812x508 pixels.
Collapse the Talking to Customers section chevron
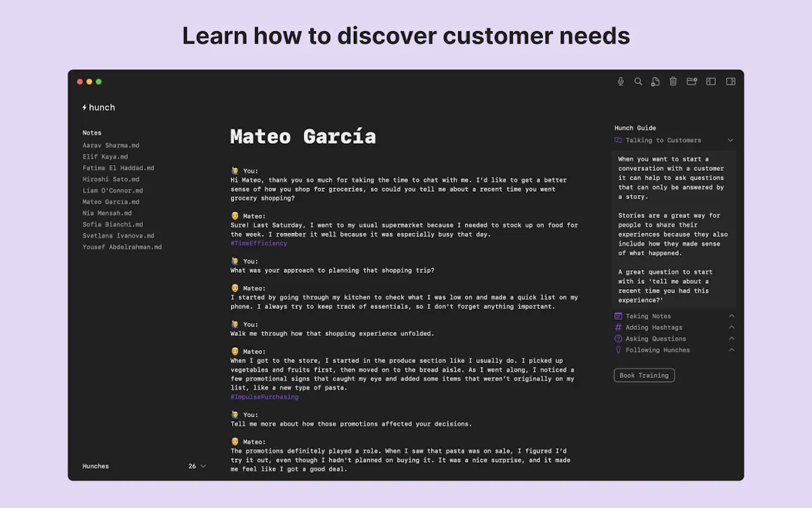(x=731, y=140)
